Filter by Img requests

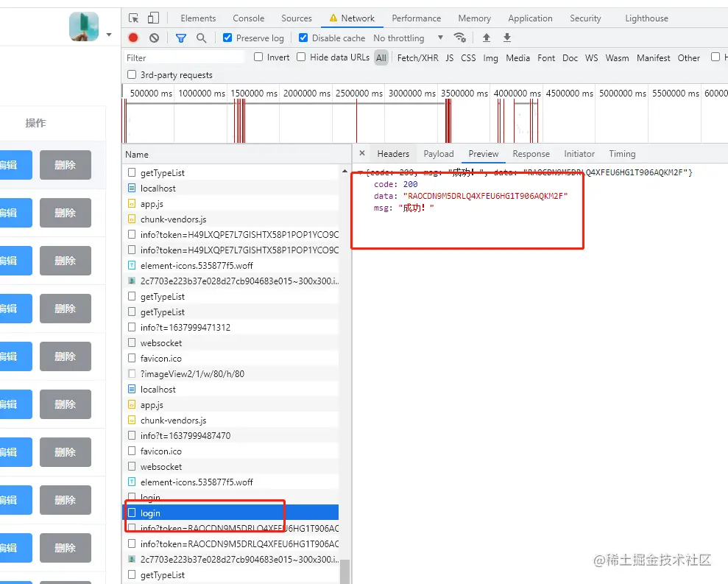pos(490,58)
